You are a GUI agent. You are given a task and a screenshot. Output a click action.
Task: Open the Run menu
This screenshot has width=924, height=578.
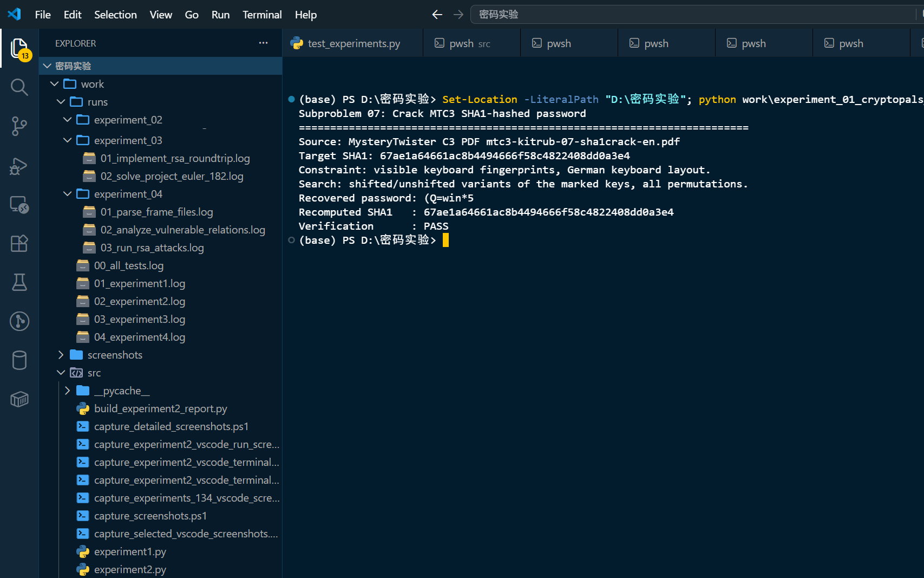coord(220,15)
